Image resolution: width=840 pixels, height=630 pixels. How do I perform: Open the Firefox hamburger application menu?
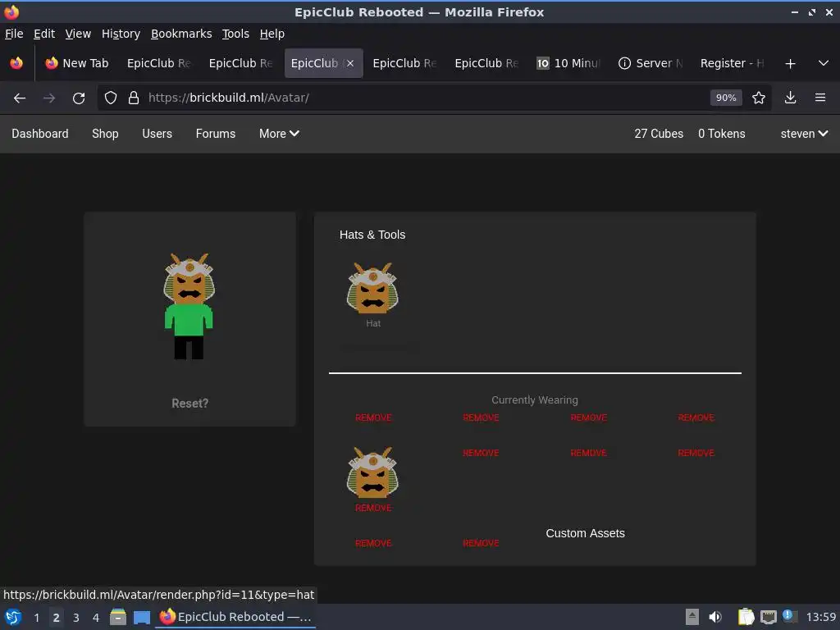[820, 98]
